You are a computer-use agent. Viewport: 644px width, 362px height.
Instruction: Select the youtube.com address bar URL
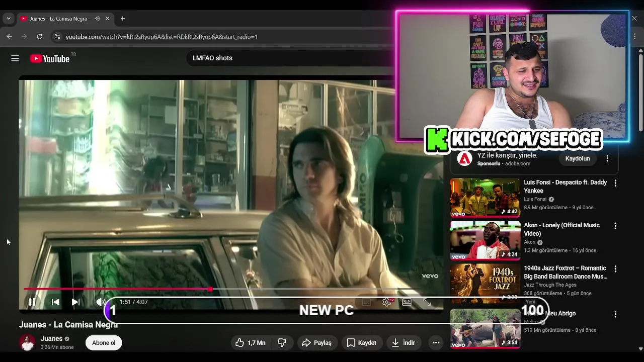tap(162, 37)
